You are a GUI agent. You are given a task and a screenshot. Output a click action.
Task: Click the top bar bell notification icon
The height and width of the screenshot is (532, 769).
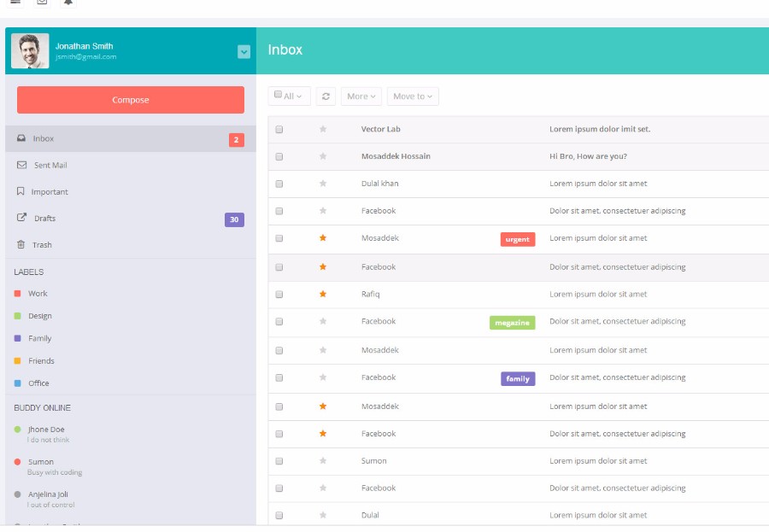point(68,3)
